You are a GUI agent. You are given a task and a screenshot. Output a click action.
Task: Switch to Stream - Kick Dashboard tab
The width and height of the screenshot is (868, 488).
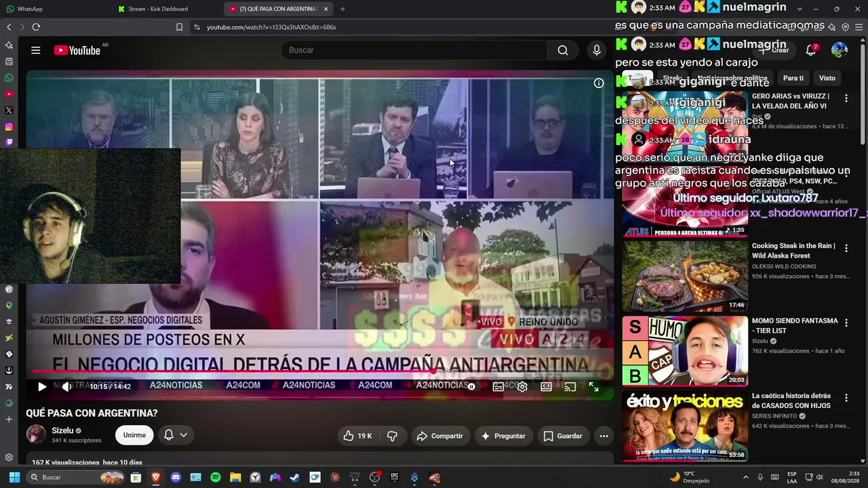[x=166, y=9]
